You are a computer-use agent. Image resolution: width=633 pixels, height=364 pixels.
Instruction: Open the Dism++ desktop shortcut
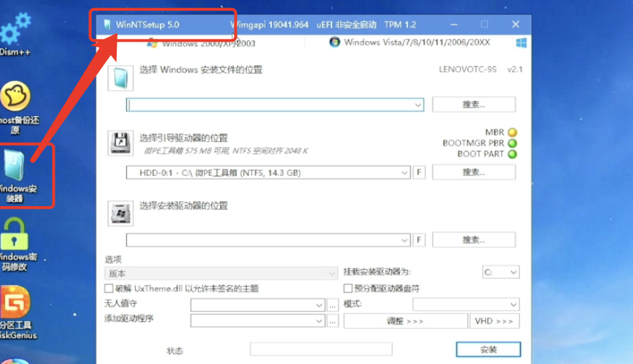(x=15, y=34)
